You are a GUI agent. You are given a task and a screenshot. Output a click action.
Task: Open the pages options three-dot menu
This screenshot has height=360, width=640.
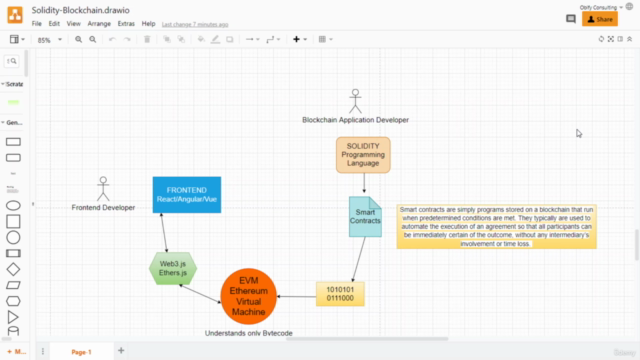tap(43, 351)
